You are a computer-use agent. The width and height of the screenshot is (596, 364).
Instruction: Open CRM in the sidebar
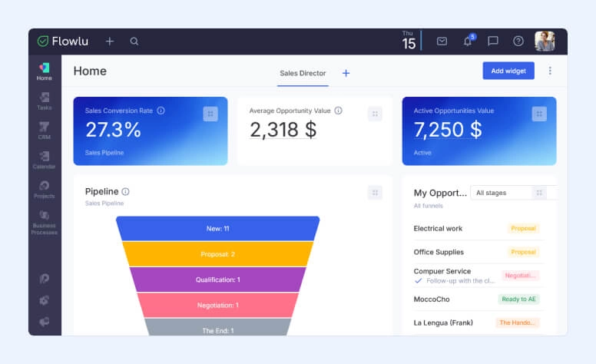(x=44, y=131)
